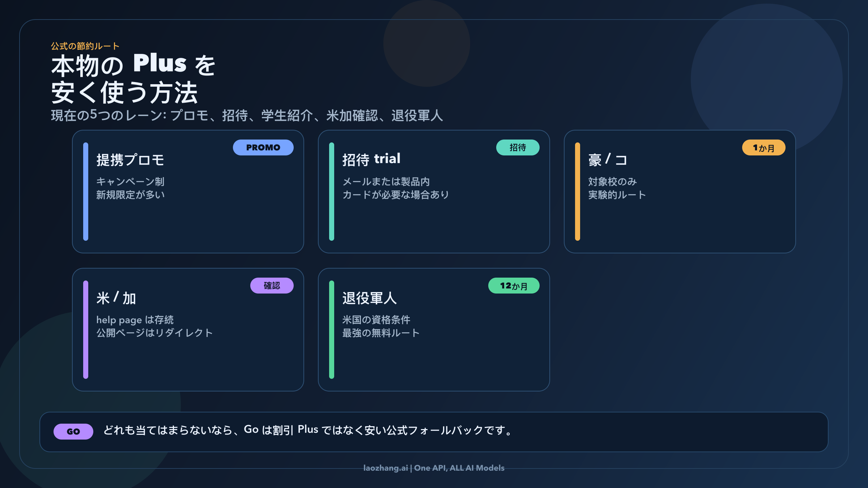This screenshot has height=488, width=868.
Task: Select the laozhang.ai footer logo text
Action: click(434, 468)
